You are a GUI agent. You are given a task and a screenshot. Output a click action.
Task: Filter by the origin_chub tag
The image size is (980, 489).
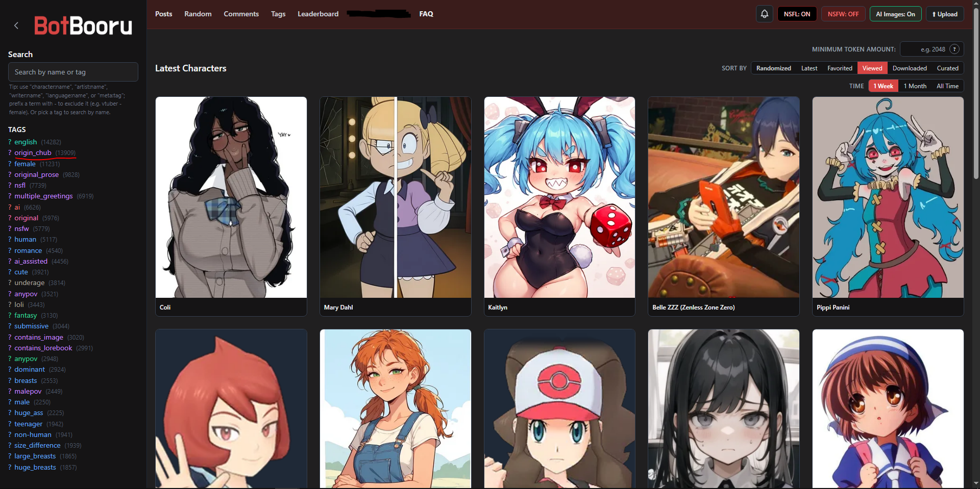pyautogui.click(x=33, y=153)
